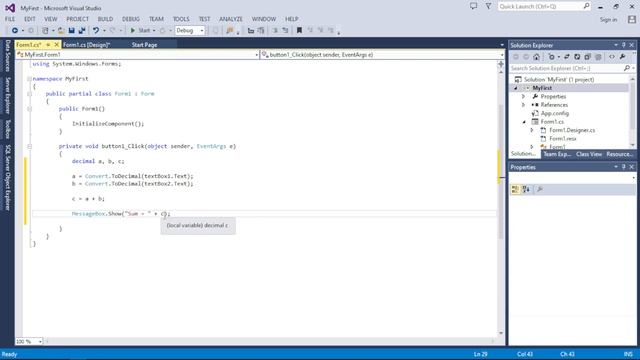
Task: Switch to the Team Explorer tab
Action: pyautogui.click(x=557, y=154)
